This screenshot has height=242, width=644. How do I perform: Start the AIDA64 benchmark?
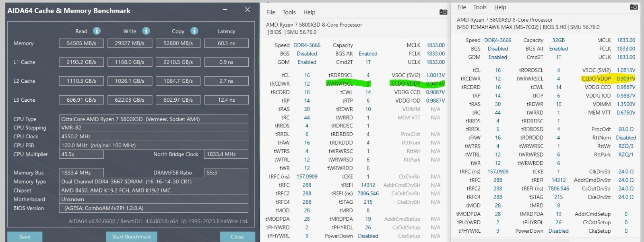(x=132, y=237)
